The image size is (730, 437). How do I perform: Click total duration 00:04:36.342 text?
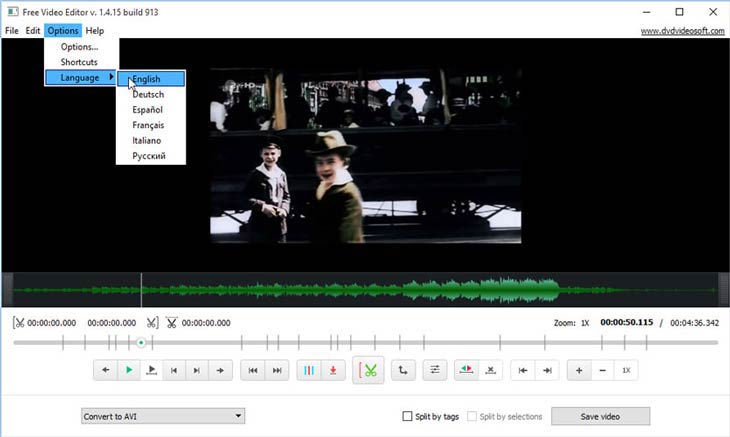[x=695, y=323]
